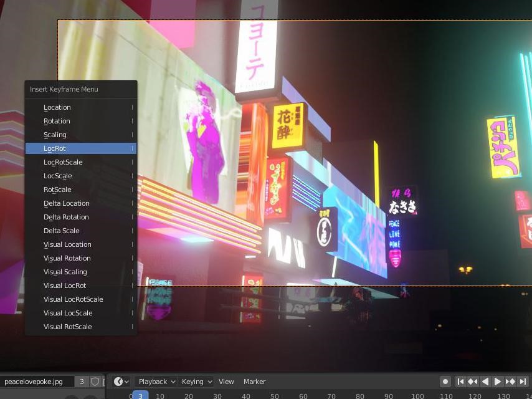Select Delta Location in the keyframe menu
The image size is (532, 399).
coord(79,203)
